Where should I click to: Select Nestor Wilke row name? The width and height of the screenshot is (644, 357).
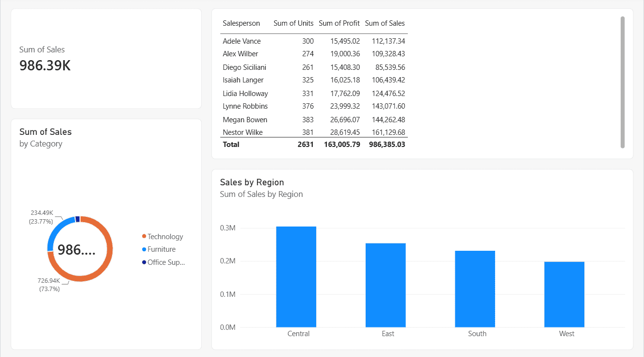(242, 132)
